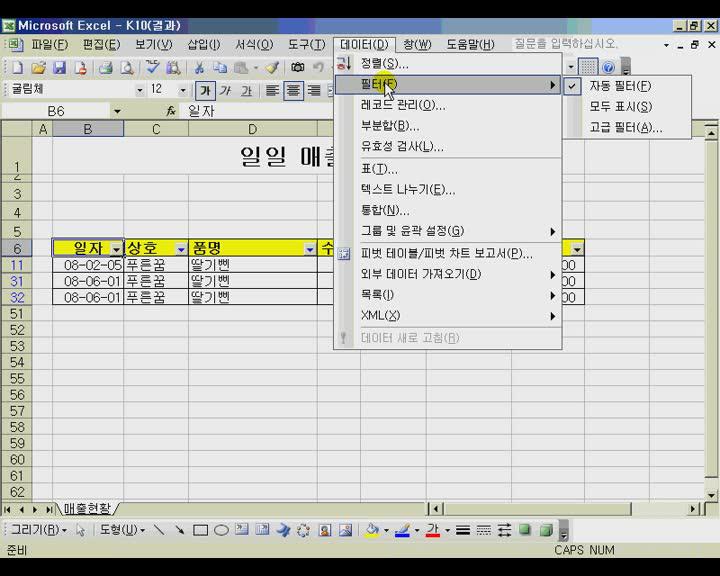Insert picture from file icon
Screen dimensions: 720x576
[x=345, y=530]
